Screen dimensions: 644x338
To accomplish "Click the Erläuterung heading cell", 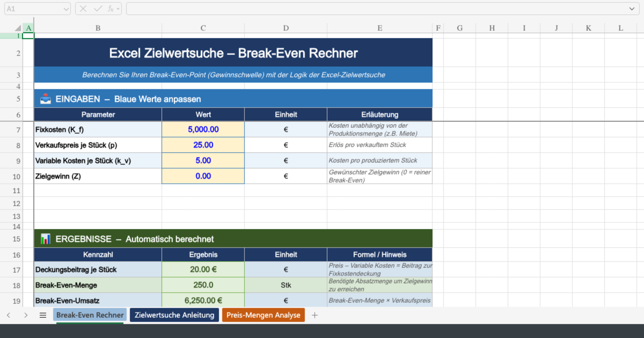I will 380,115.
